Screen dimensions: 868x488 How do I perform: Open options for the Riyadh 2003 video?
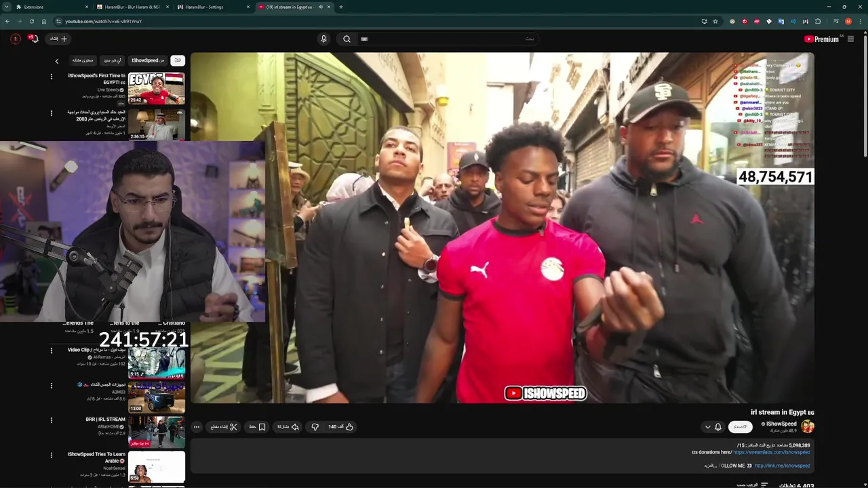51,113
